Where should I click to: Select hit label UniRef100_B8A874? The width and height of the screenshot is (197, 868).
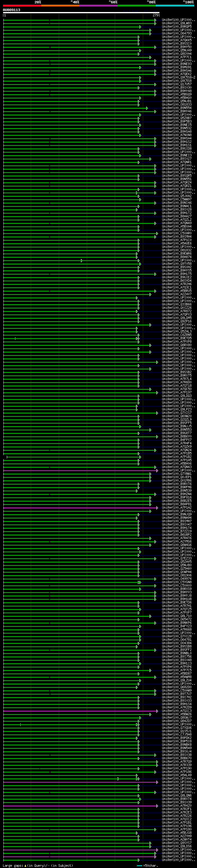(177, 257)
